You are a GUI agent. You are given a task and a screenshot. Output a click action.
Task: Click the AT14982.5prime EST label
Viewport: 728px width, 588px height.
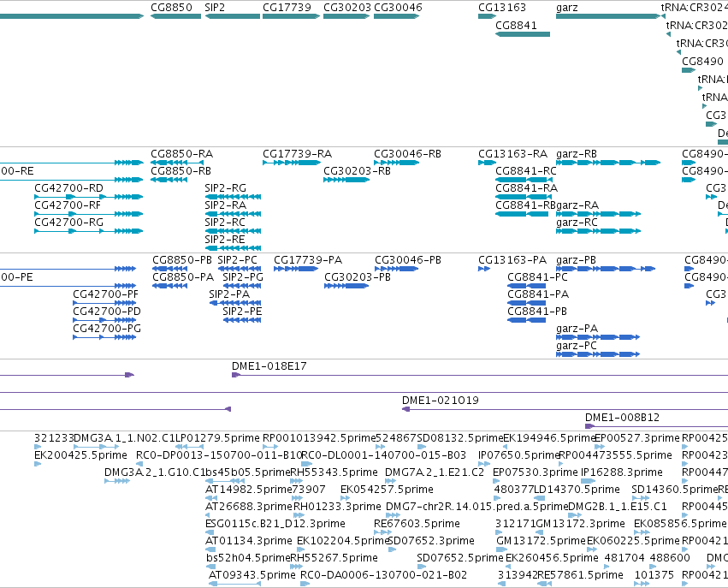coord(248,490)
